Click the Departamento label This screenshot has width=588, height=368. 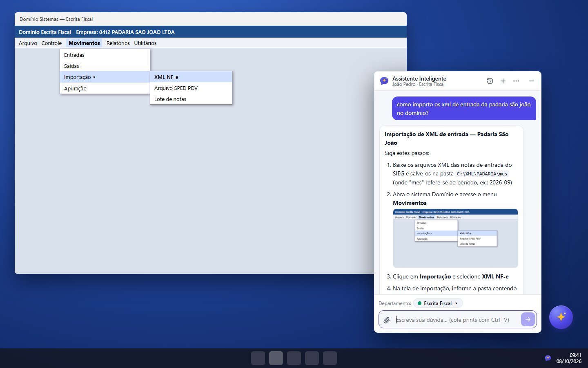pos(395,303)
